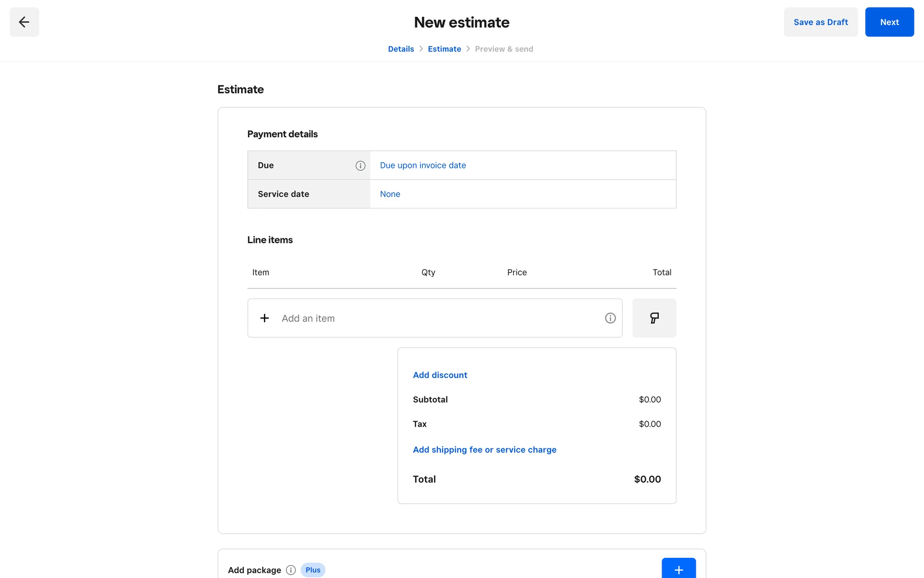Click the plus icon in Add an item
Image resolution: width=924 pixels, height=578 pixels.
[x=265, y=318]
